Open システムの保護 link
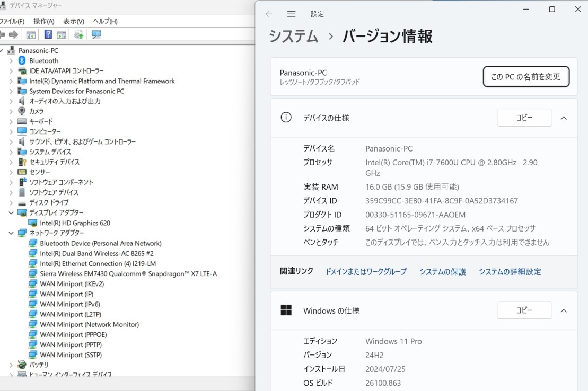The width and height of the screenshot is (588, 391). [443, 271]
